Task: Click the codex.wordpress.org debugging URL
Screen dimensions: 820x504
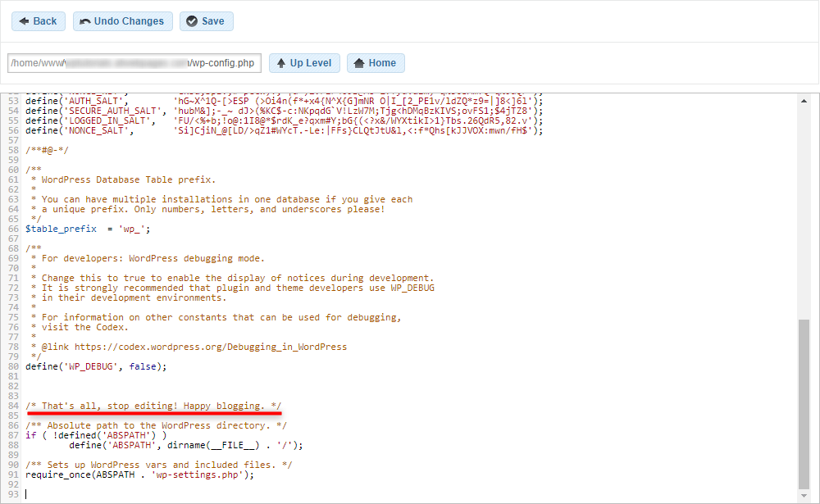Action: click(x=211, y=347)
